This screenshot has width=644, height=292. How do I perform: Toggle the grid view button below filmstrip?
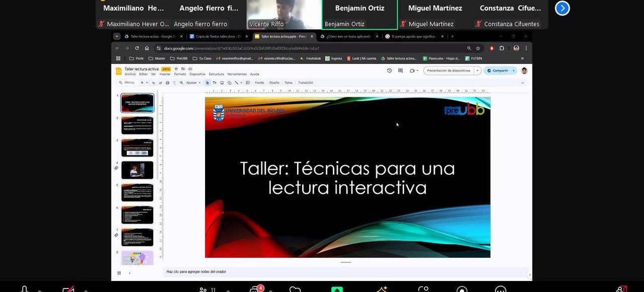tap(119, 273)
